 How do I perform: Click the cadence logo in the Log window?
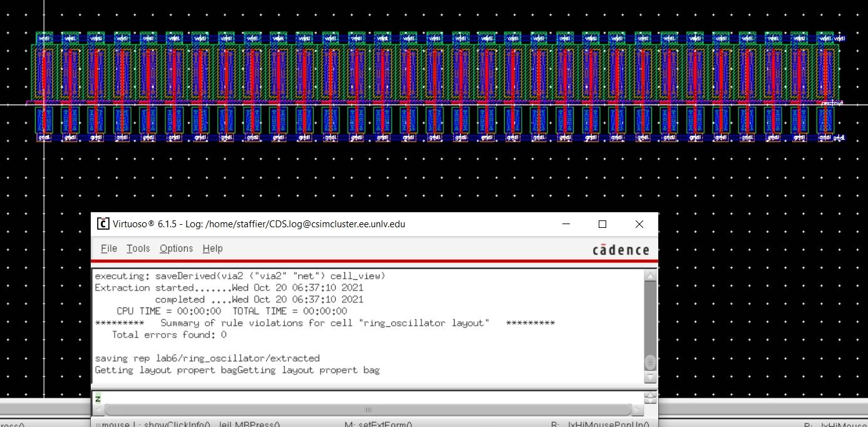621,250
